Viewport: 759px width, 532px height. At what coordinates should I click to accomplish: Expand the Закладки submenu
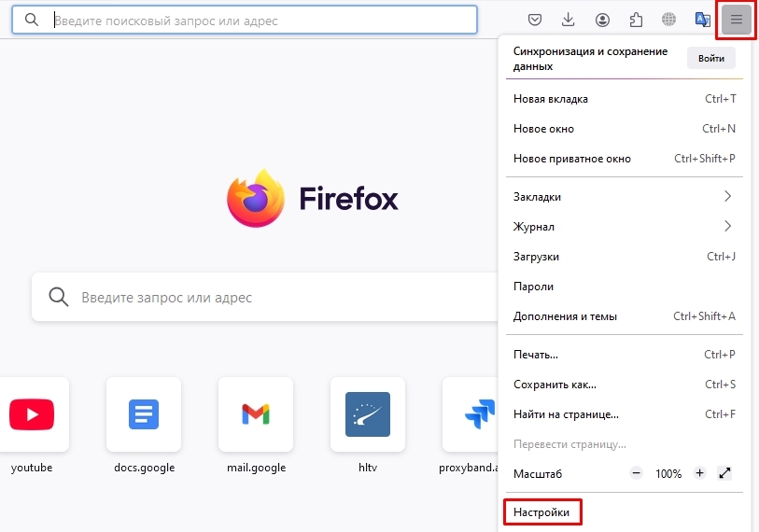pyautogui.click(x=625, y=197)
